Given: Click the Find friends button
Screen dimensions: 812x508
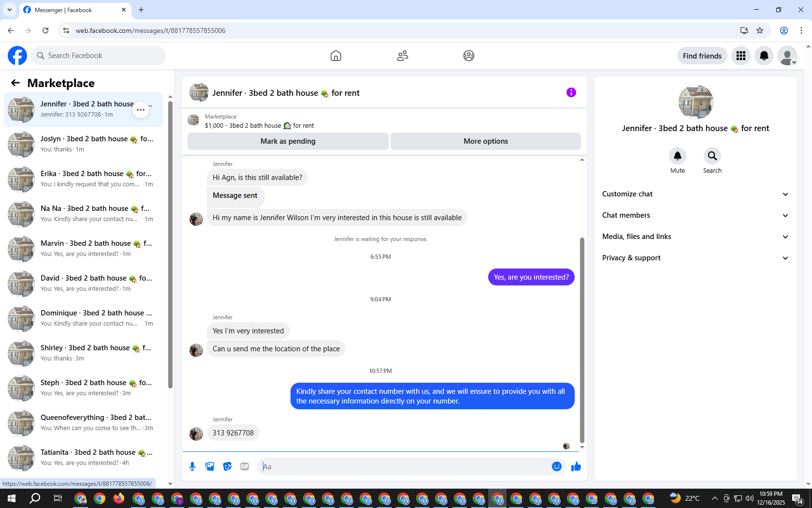Looking at the screenshot, I should click(702, 56).
